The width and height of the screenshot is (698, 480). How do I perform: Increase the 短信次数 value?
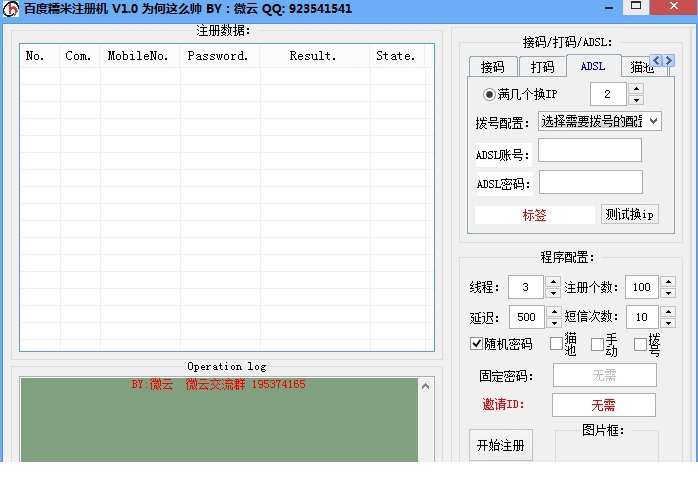pyautogui.click(x=669, y=311)
